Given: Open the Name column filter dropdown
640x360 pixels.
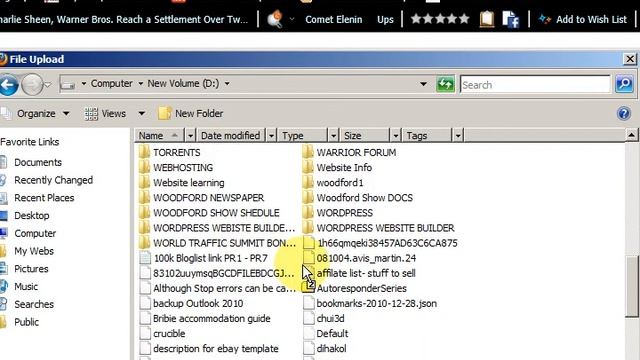Looking at the screenshot, I should (x=190, y=135).
